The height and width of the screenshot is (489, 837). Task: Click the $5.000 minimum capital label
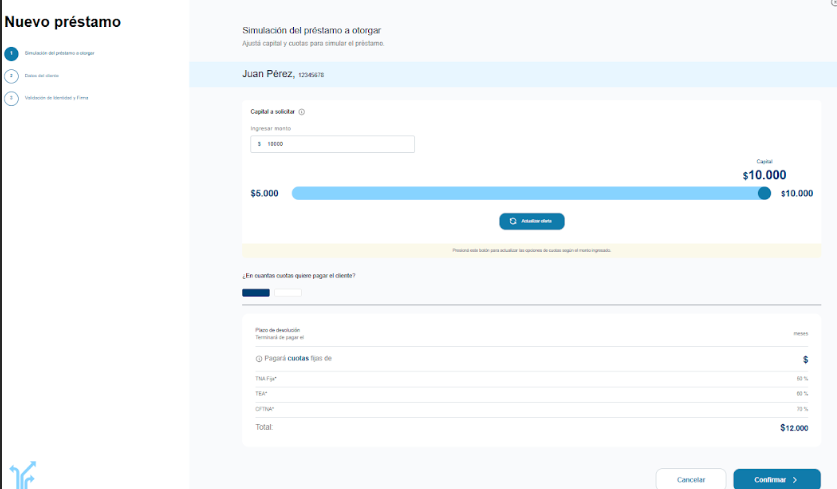[x=264, y=193]
